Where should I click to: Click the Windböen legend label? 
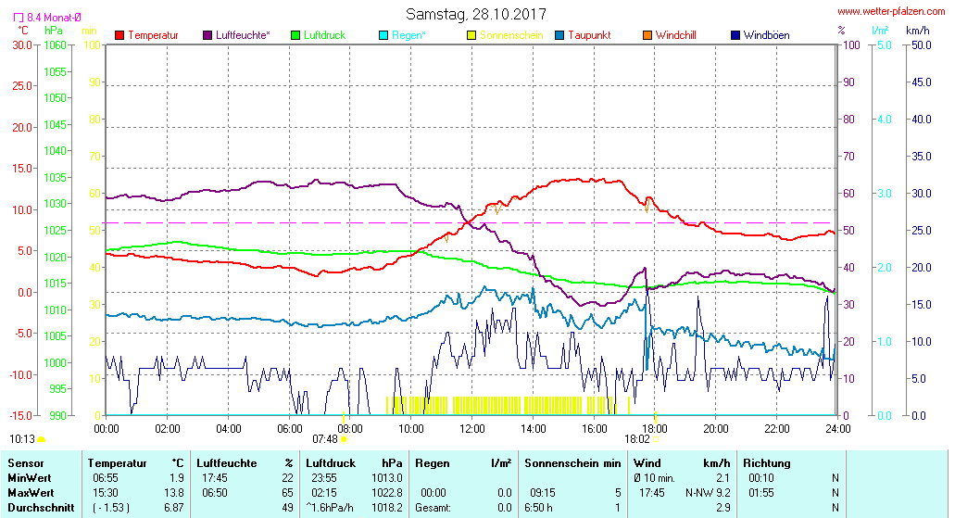766,35
